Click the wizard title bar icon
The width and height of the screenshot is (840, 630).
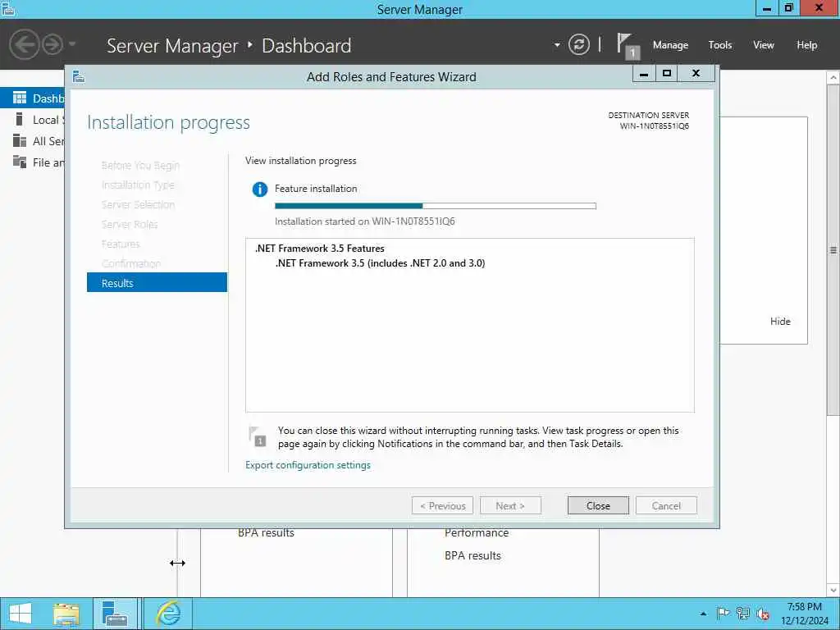79,76
